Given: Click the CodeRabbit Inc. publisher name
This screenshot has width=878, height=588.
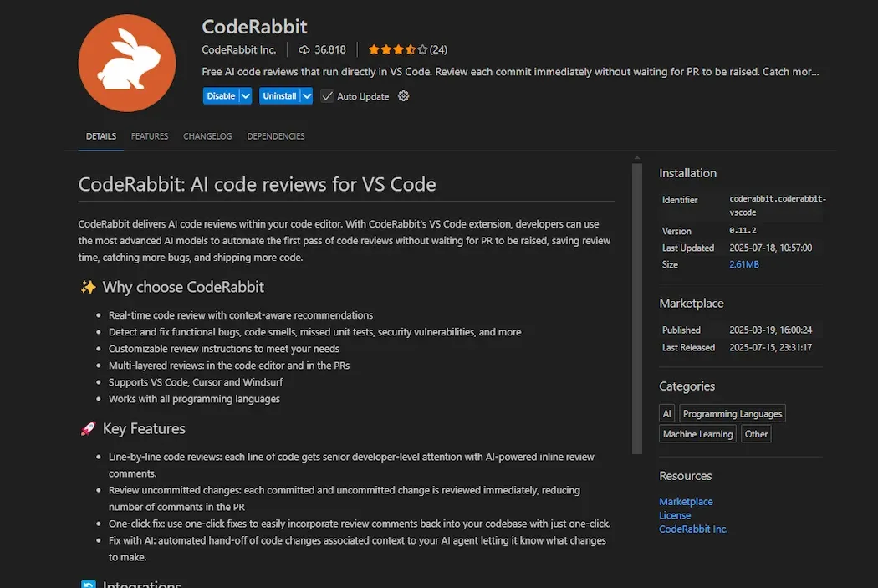Looking at the screenshot, I should coord(239,49).
